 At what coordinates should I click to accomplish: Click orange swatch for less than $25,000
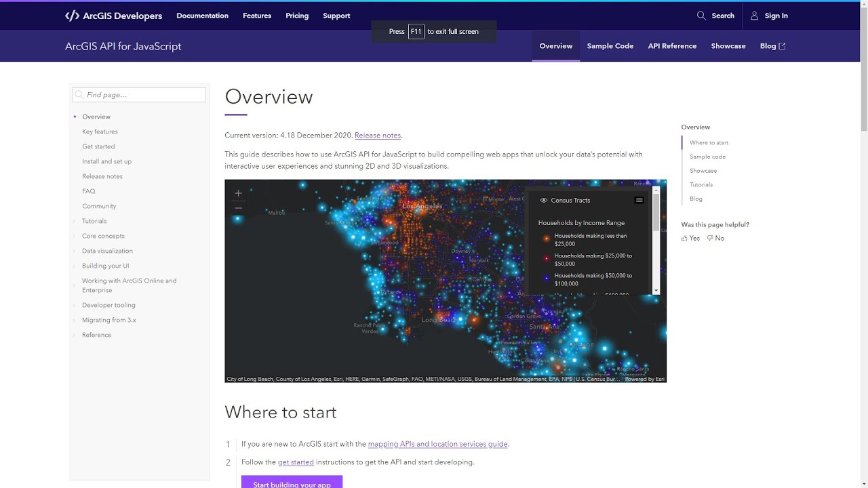coord(546,239)
